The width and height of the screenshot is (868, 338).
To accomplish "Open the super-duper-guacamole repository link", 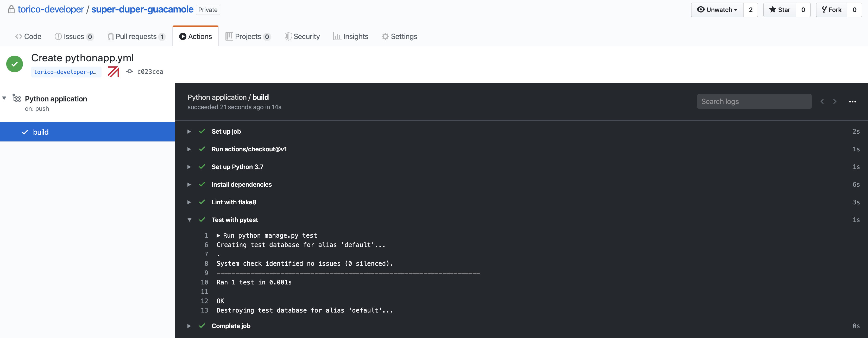I will click(142, 9).
